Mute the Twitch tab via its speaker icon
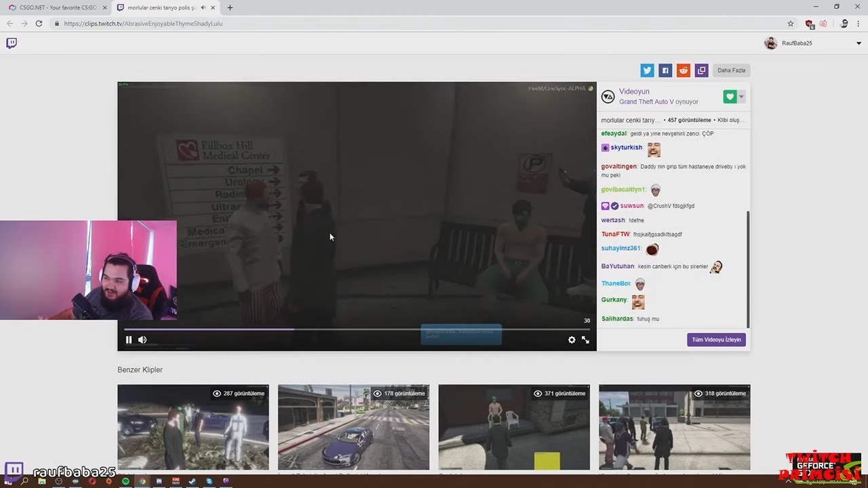This screenshot has width=868, height=488. point(203,7)
